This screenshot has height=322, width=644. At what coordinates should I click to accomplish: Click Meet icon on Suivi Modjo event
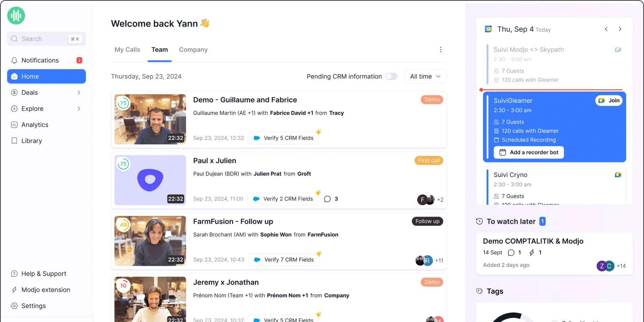618,50
